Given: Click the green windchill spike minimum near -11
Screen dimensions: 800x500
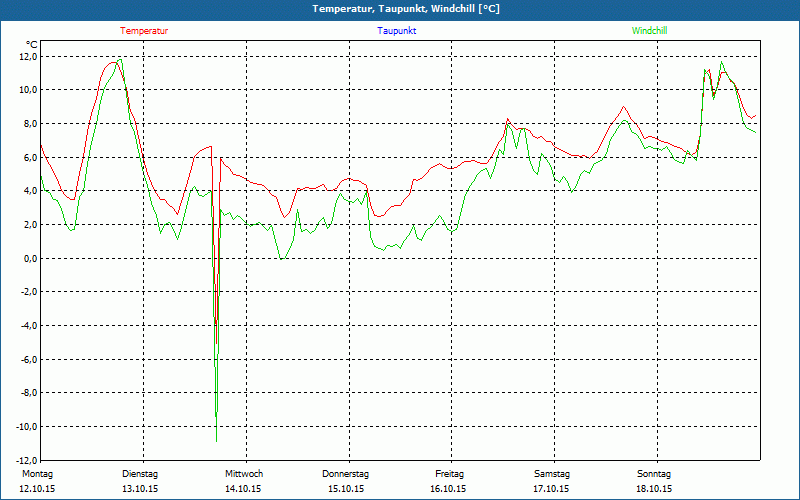Looking at the screenshot, I should click(x=216, y=441).
